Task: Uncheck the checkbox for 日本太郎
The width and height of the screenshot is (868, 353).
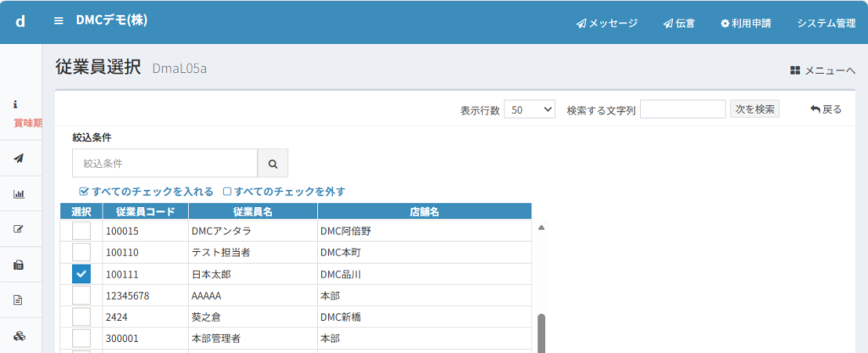Action: tap(81, 274)
